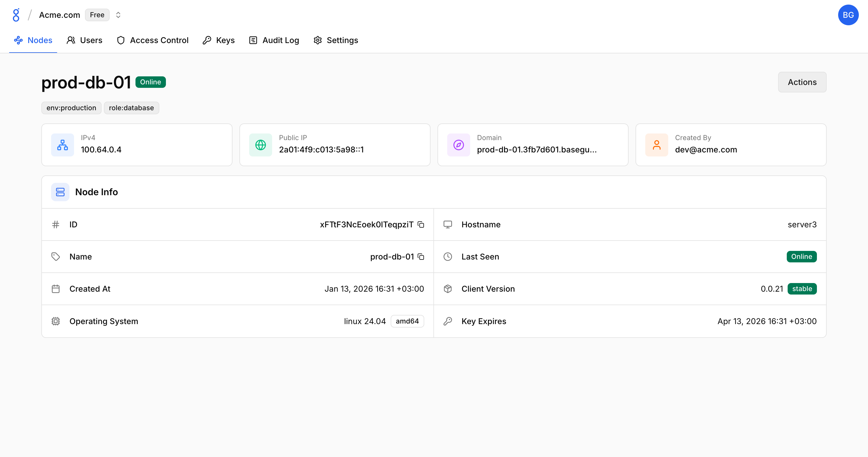The height and width of the screenshot is (457, 868).
Task: Click the role:database tag
Action: click(131, 108)
